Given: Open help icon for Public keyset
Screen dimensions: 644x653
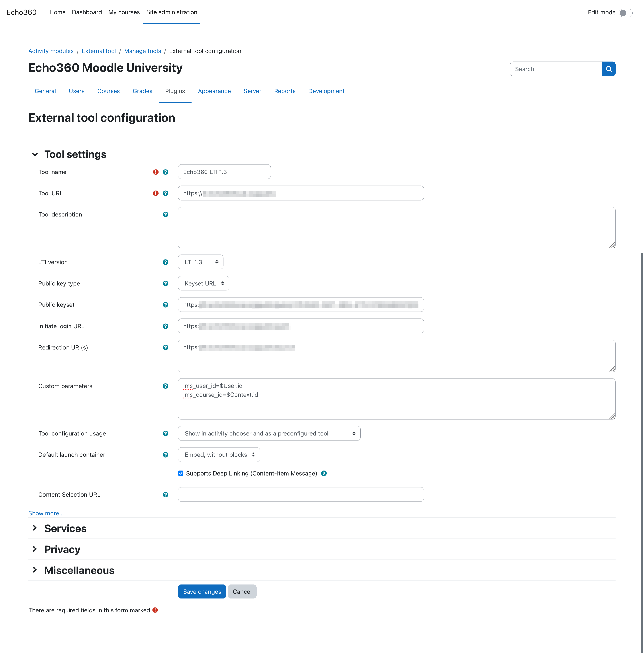Looking at the screenshot, I should (x=165, y=305).
